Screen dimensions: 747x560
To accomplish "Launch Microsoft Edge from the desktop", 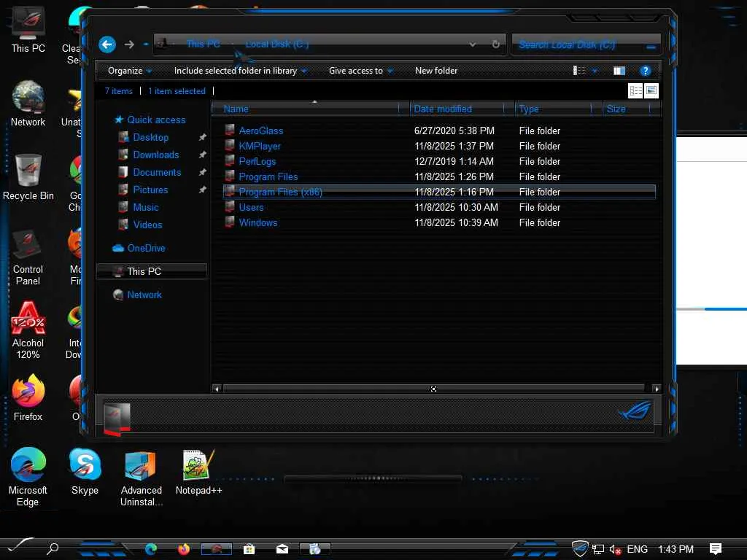I will coord(28,477).
